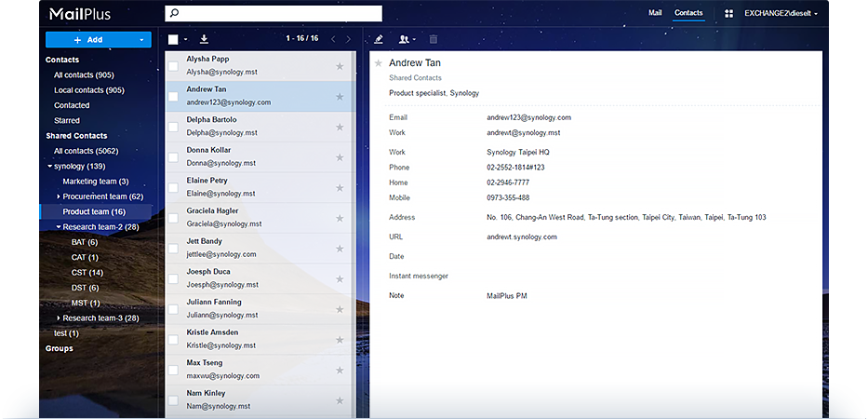Star the Kristle Amsden contact row
868x419 pixels.
[340, 340]
